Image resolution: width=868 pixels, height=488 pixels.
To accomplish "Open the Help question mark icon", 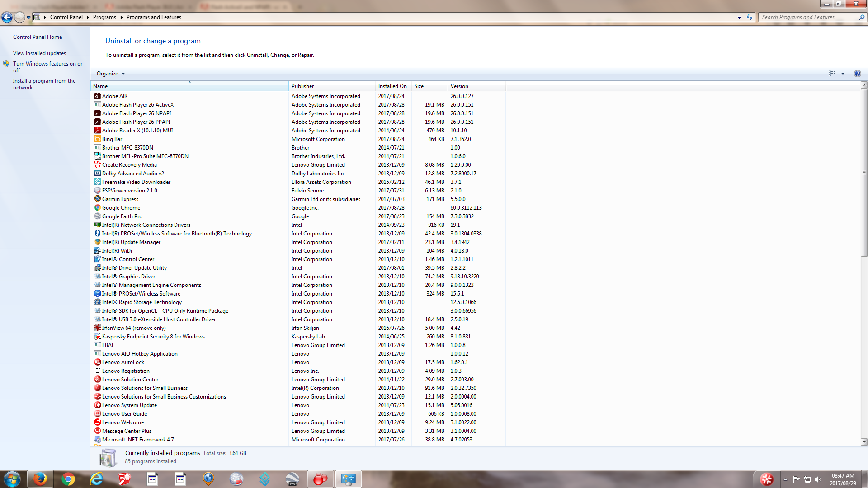I will (857, 74).
